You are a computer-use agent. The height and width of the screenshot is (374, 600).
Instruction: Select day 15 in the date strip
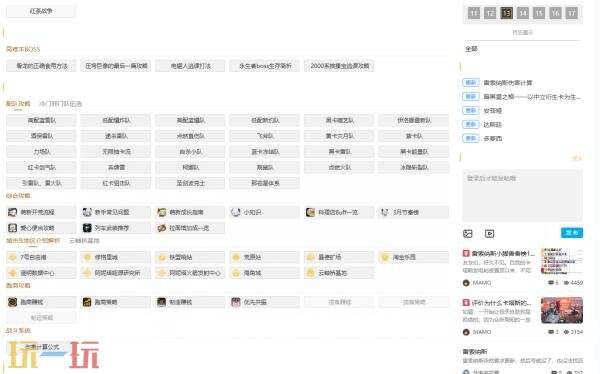point(539,13)
